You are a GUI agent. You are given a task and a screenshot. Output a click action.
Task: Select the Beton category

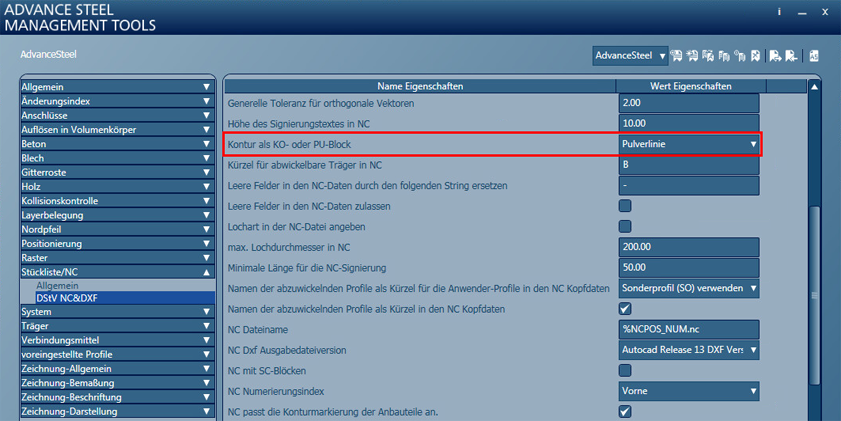point(117,144)
